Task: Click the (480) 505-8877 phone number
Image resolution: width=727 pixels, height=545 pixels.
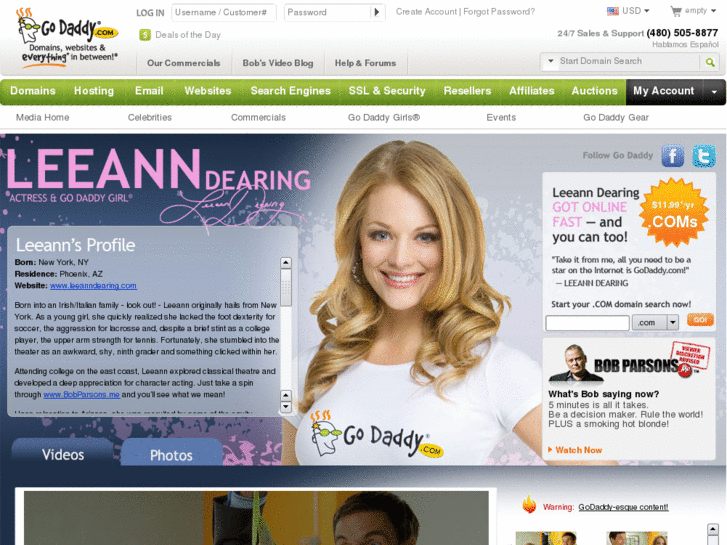Action: (x=682, y=33)
